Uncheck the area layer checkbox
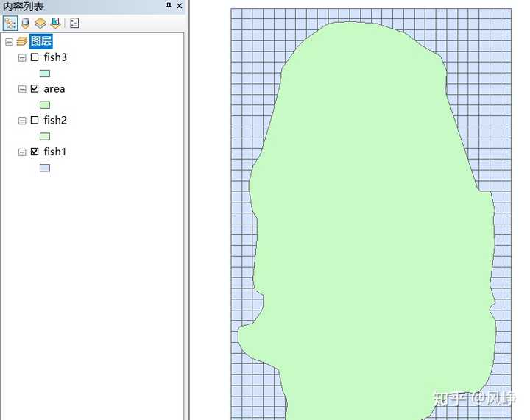The image size is (530, 420). click(35, 88)
